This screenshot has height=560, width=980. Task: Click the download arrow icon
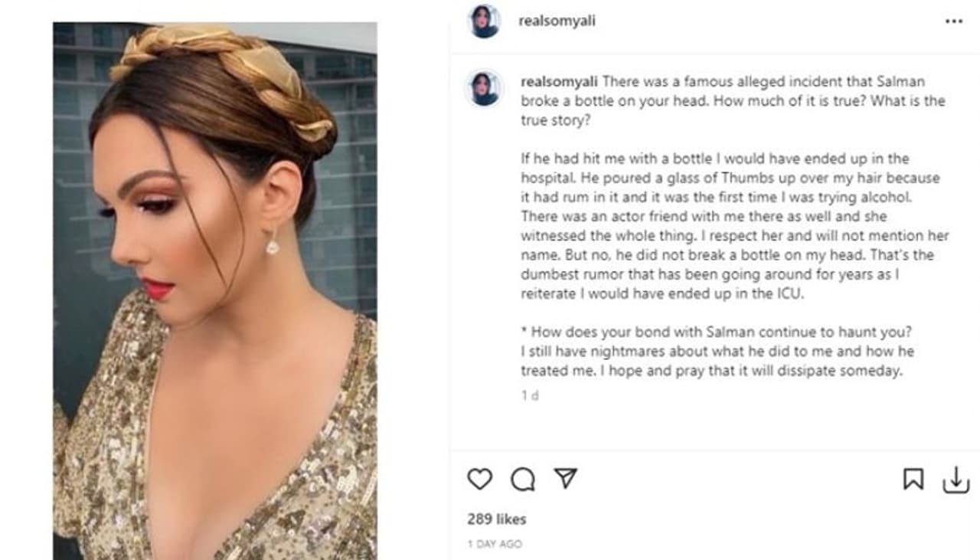(x=955, y=480)
